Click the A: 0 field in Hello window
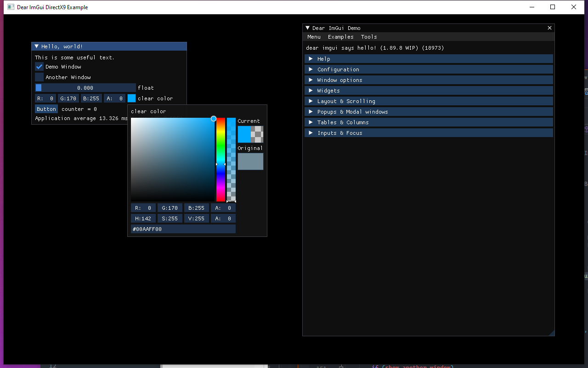This screenshot has width=588, height=368. click(115, 98)
